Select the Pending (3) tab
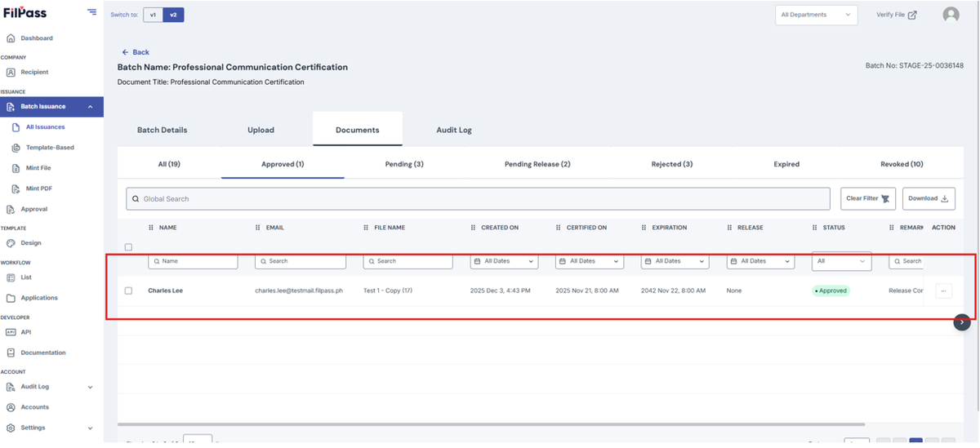 pos(404,164)
